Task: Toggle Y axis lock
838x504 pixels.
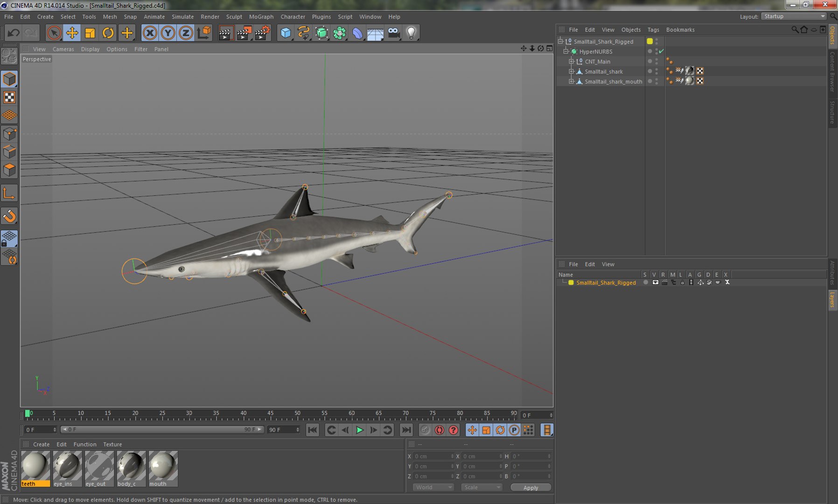Action: point(168,33)
